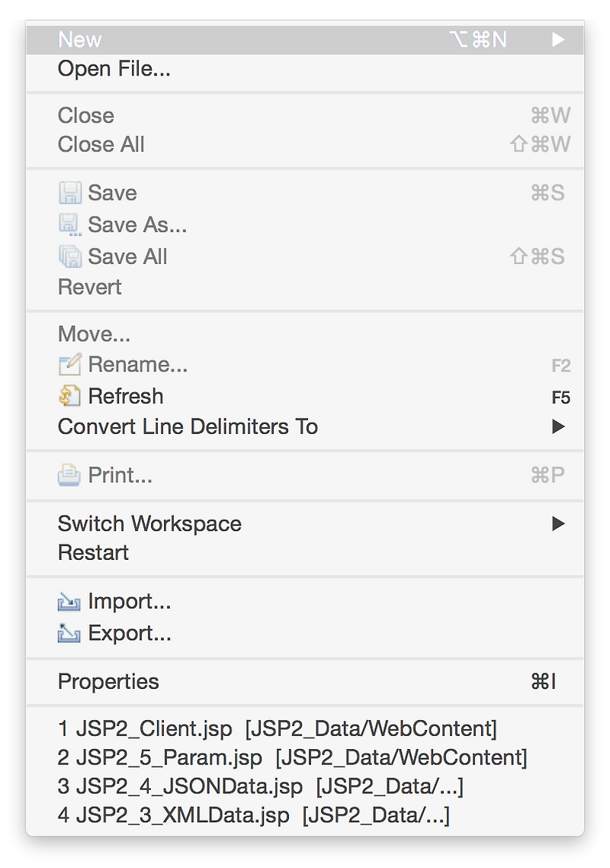Click the Print printer icon
610x868 pixels.
click(x=69, y=476)
